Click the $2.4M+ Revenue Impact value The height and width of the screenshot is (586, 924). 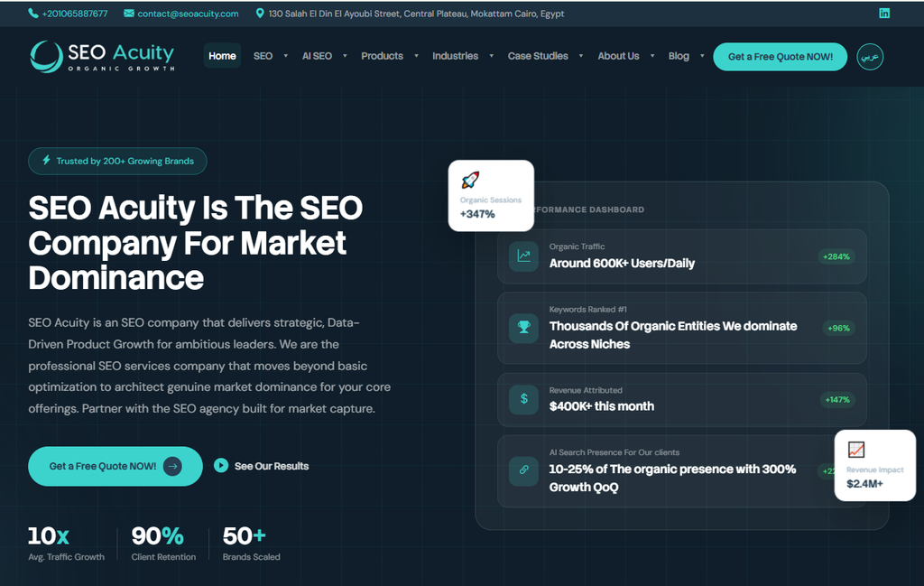[x=864, y=484]
